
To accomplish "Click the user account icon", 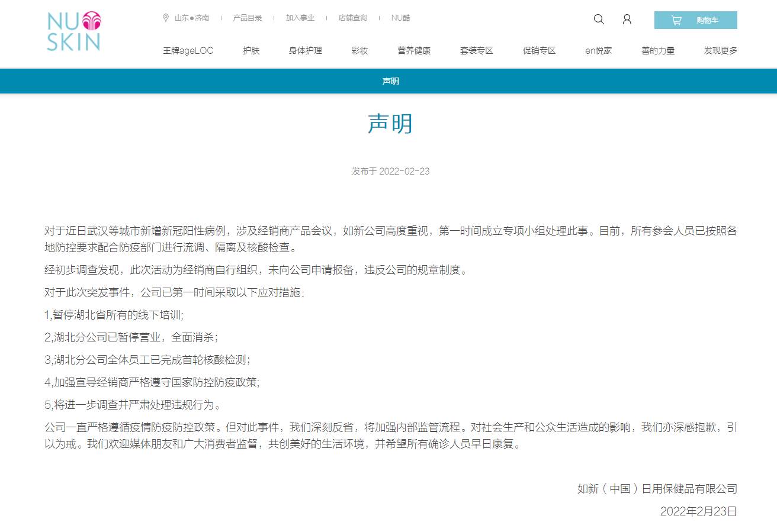I will coord(627,20).
